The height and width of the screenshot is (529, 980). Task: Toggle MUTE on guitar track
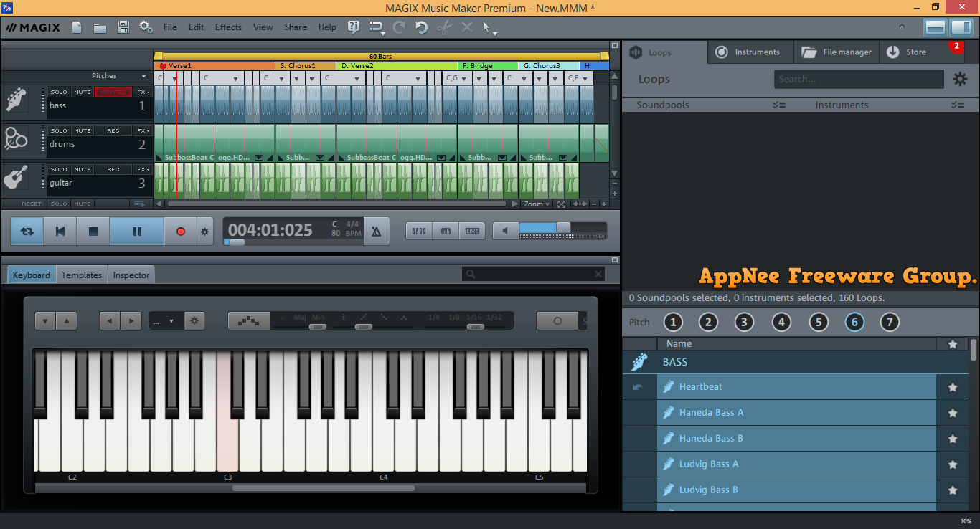point(83,169)
